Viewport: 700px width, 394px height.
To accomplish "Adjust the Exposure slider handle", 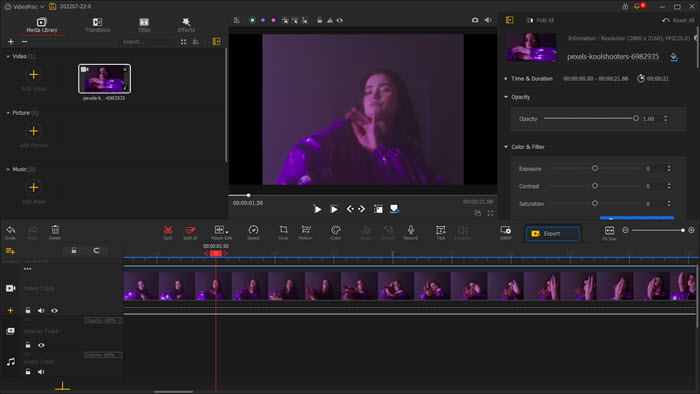I will [595, 168].
